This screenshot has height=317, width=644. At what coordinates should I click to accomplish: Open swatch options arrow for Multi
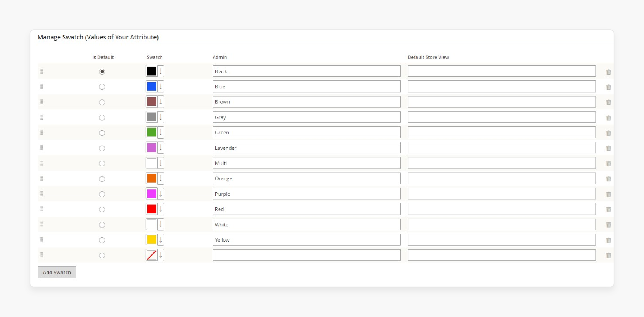click(161, 163)
